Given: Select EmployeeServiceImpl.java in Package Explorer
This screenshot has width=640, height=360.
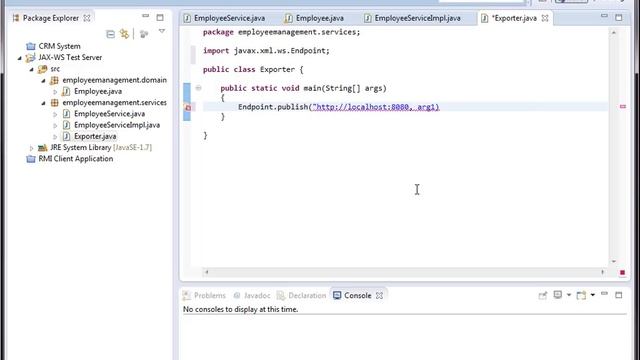Looking at the screenshot, I should pos(117,125).
